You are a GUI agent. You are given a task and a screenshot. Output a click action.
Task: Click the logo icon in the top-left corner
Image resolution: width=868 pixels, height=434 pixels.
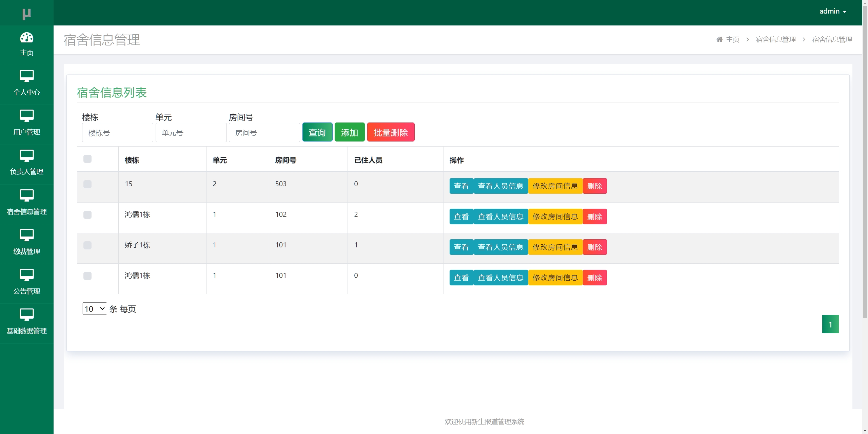26,14
